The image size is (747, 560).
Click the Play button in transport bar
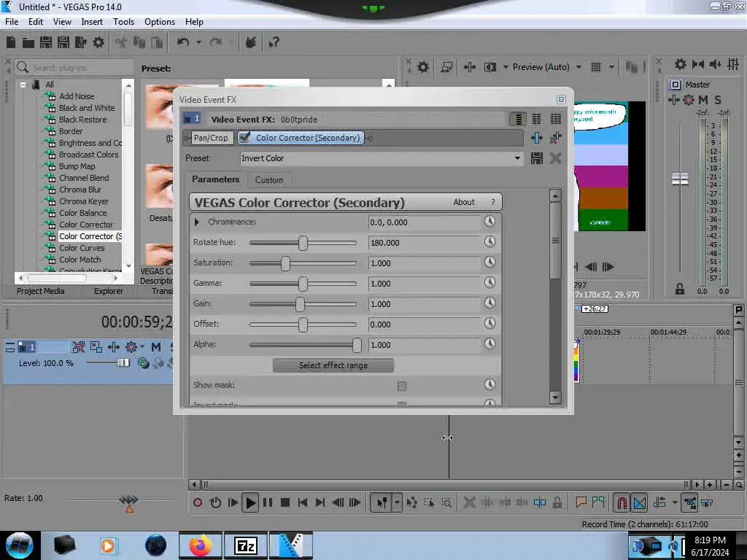coord(250,502)
